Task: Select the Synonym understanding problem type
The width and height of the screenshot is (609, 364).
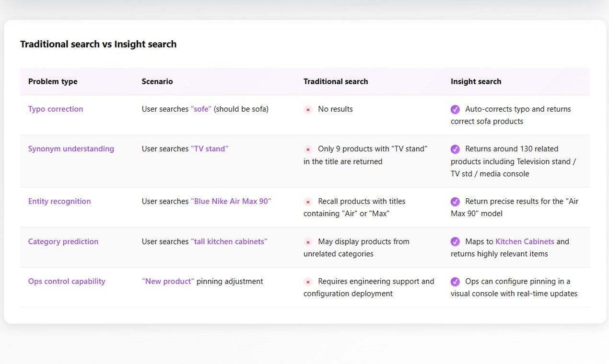Action: click(x=71, y=149)
